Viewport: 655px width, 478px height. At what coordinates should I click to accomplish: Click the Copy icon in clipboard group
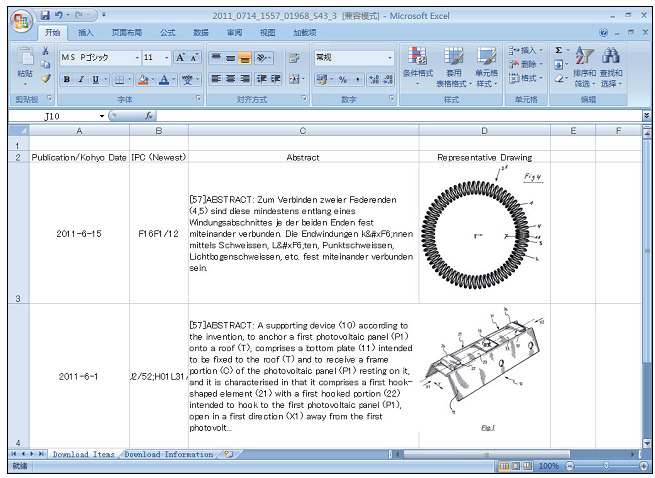(x=45, y=64)
